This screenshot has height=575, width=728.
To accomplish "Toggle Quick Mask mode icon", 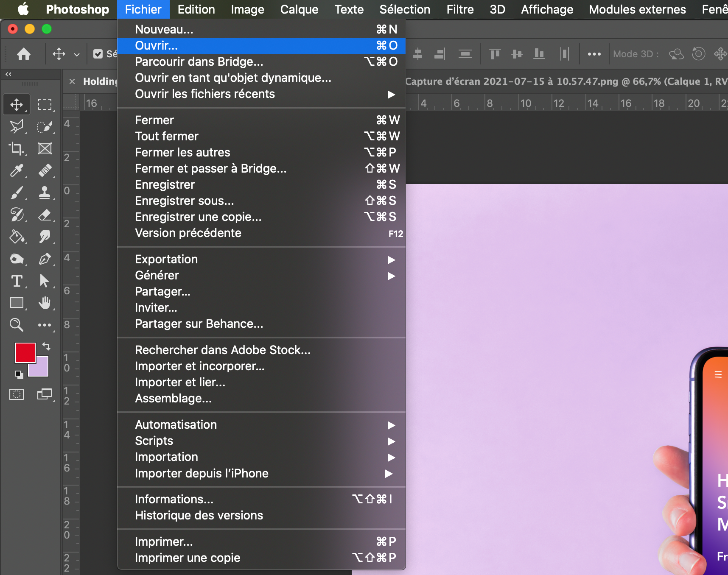I will (x=17, y=394).
